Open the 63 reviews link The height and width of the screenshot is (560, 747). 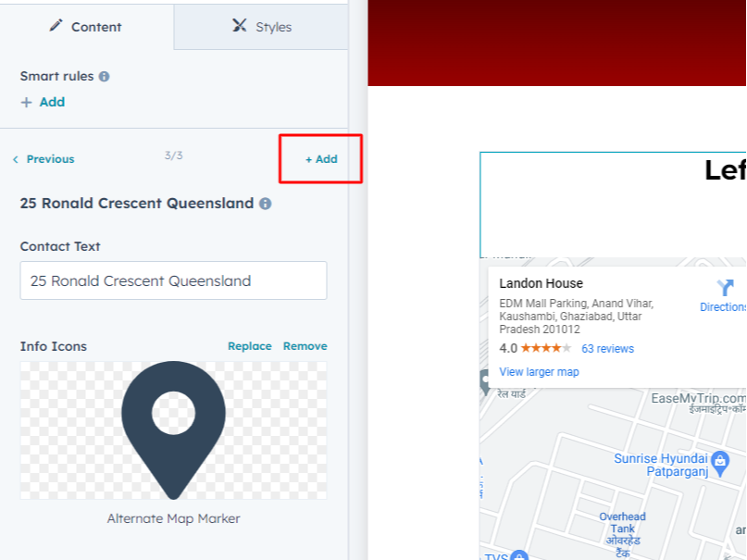(607, 349)
